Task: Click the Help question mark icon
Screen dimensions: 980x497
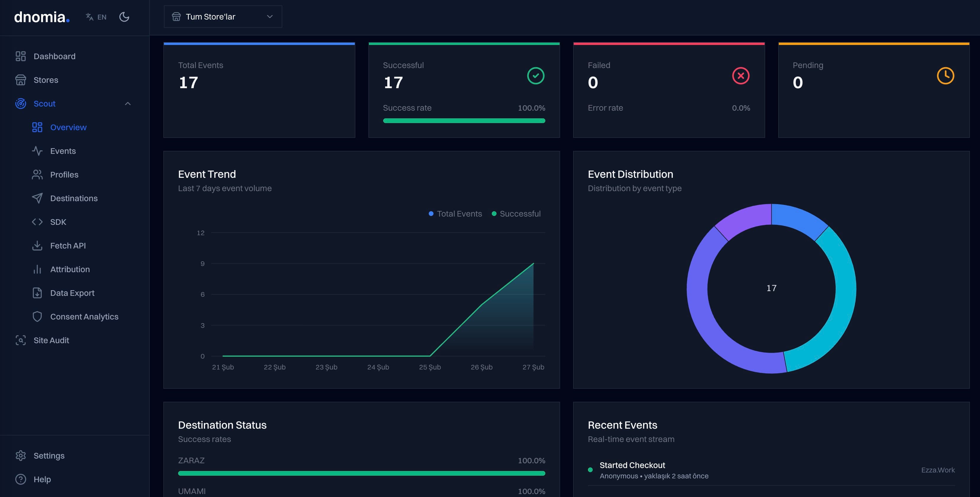Action: [x=20, y=479]
